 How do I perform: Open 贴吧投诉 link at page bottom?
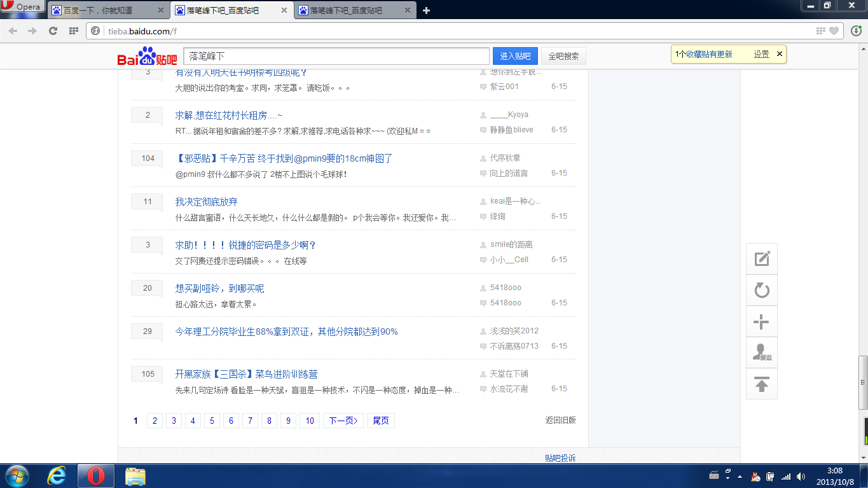point(560,458)
